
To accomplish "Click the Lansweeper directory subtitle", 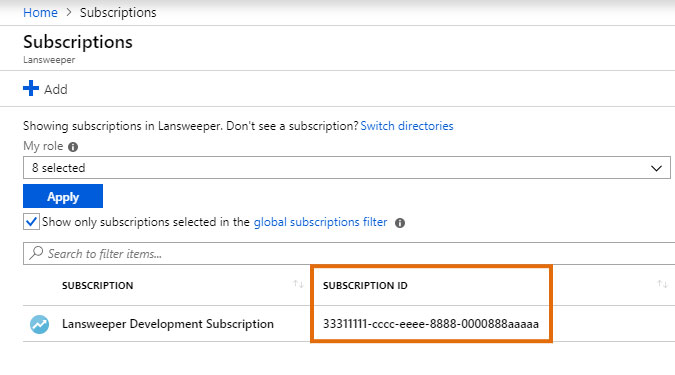I will tap(49, 60).
